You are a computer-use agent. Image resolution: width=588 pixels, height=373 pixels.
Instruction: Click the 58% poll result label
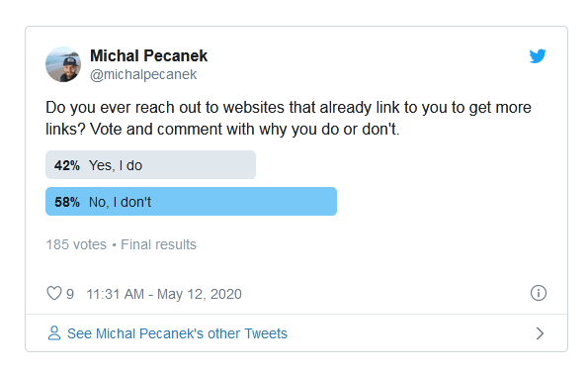67,202
